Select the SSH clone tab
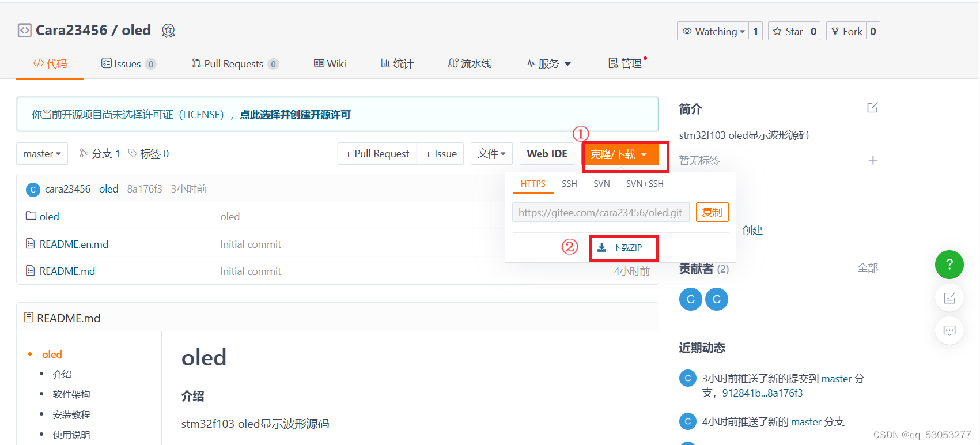The height and width of the screenshot is (445, 980). tap(569, 184)
